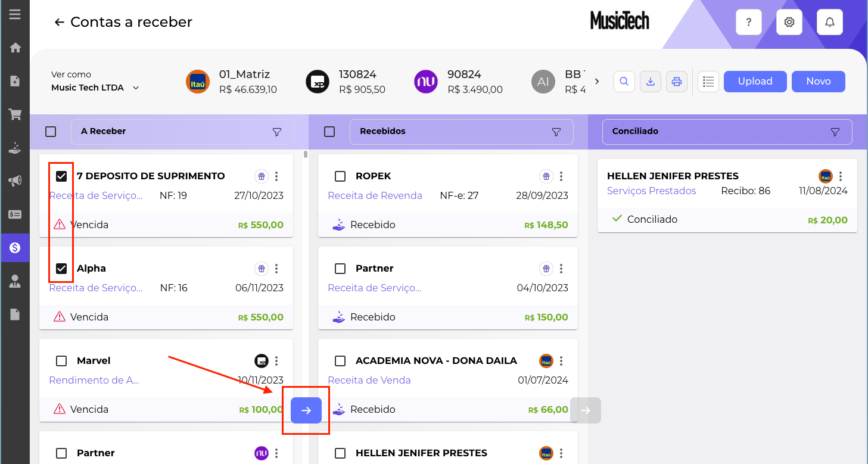Check the Marvel card checkbox
The width and height of the screenshot is (868, 464).
61,361
